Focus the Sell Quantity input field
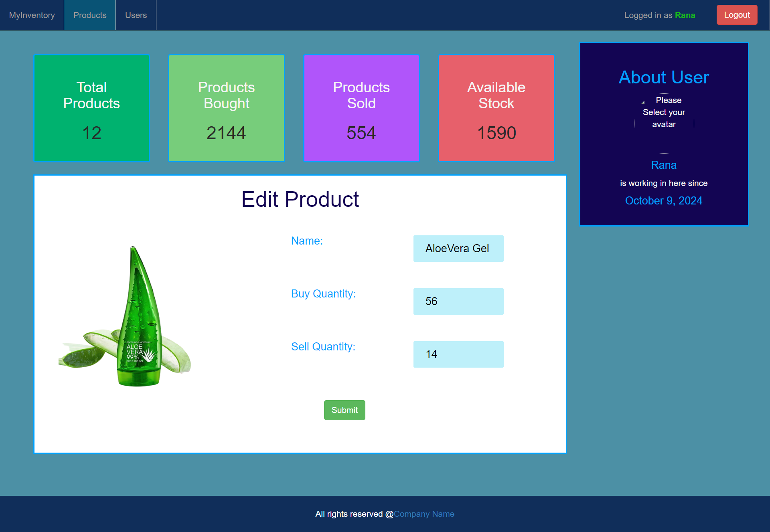Image resolution: width=770 pixels, height=532 pixels. (458, 354)
